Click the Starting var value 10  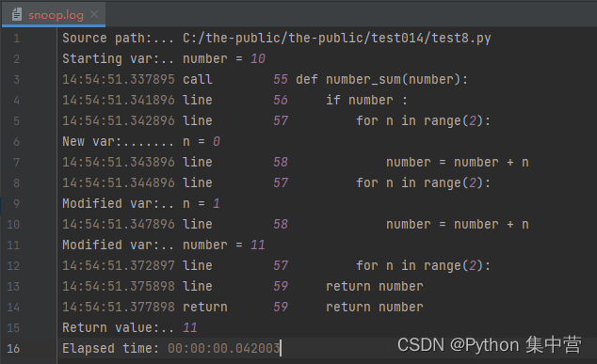pos(258,58)
